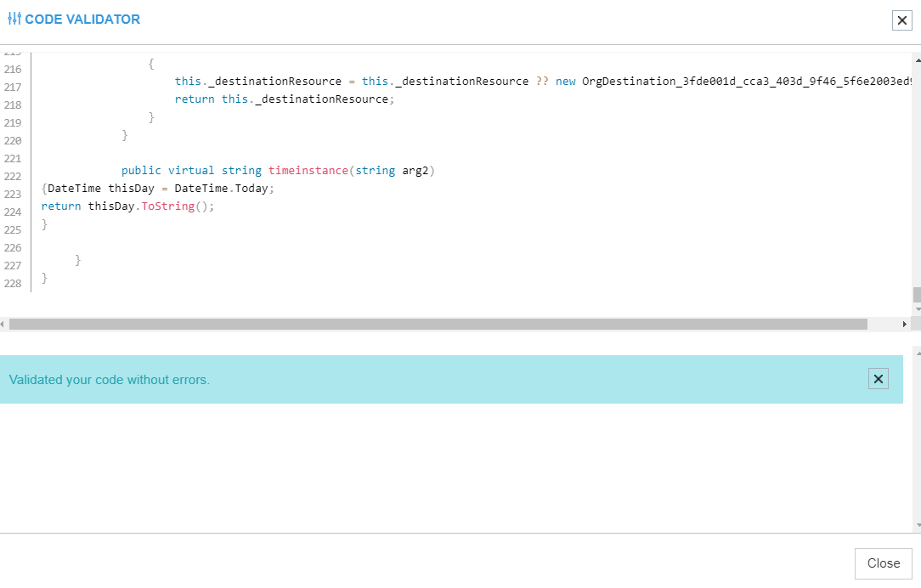Click the code editor's right scroll arrow

coord(904,325)
